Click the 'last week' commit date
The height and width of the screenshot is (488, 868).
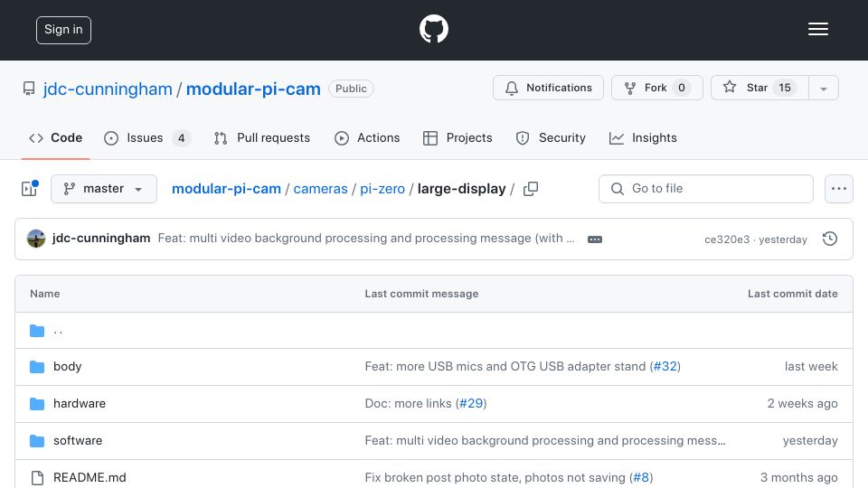(811, 366)
